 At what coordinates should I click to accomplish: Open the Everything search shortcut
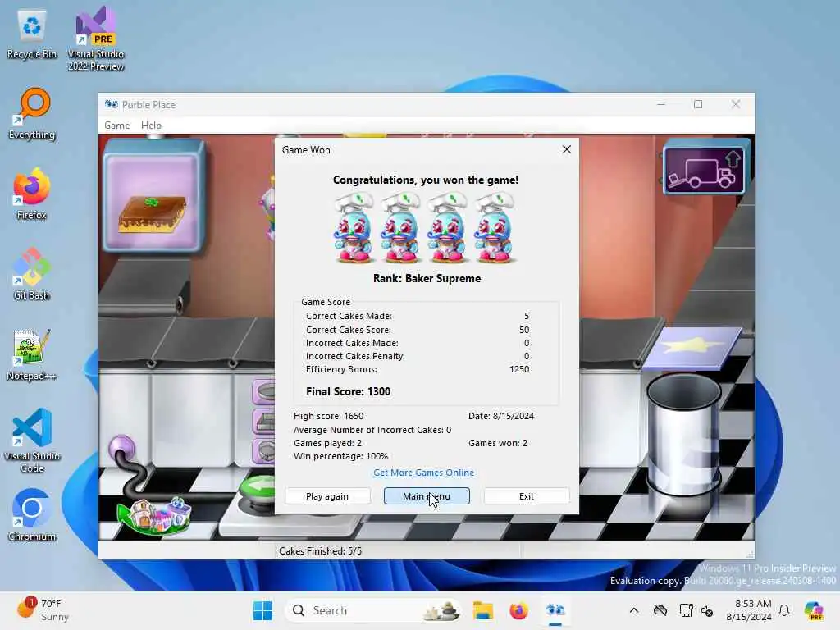point(32,113)
